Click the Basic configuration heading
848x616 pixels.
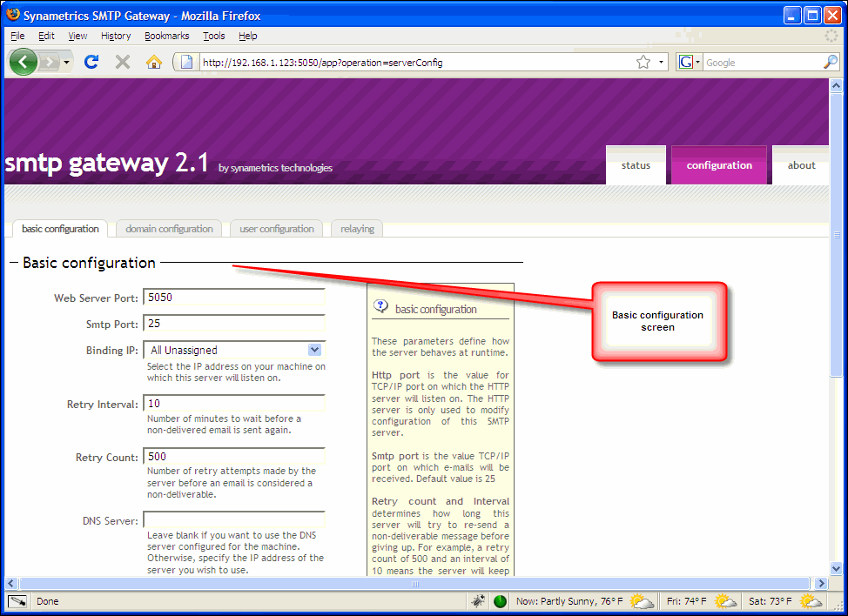[x=89, y=263]
